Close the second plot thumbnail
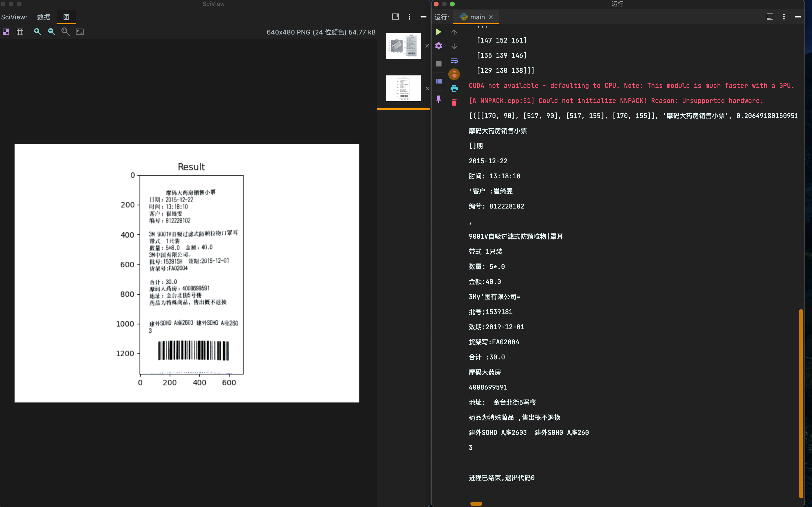Image resolution: width=812 pixels, height=507 pixels. tap(427, 89)
